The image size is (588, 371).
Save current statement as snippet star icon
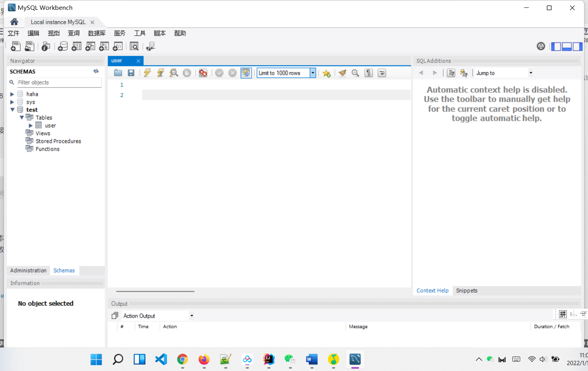pyautogui.click(x=327, y=73)
